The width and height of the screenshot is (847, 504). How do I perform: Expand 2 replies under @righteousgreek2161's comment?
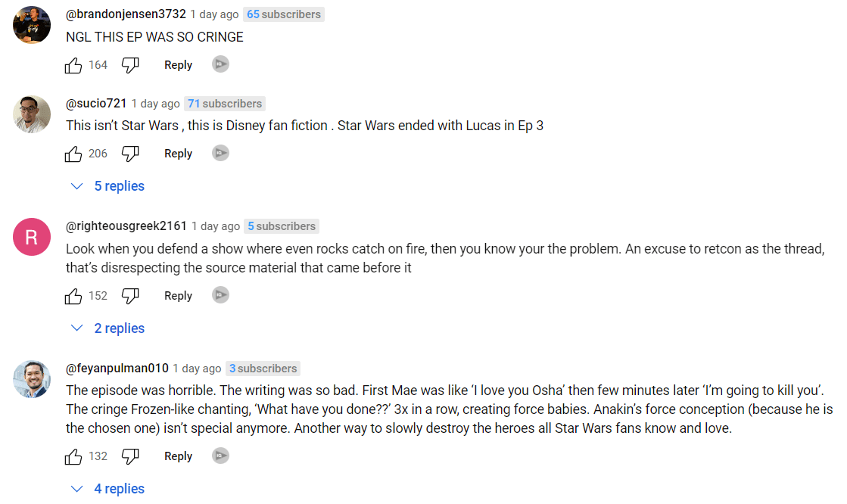[107, 328]
